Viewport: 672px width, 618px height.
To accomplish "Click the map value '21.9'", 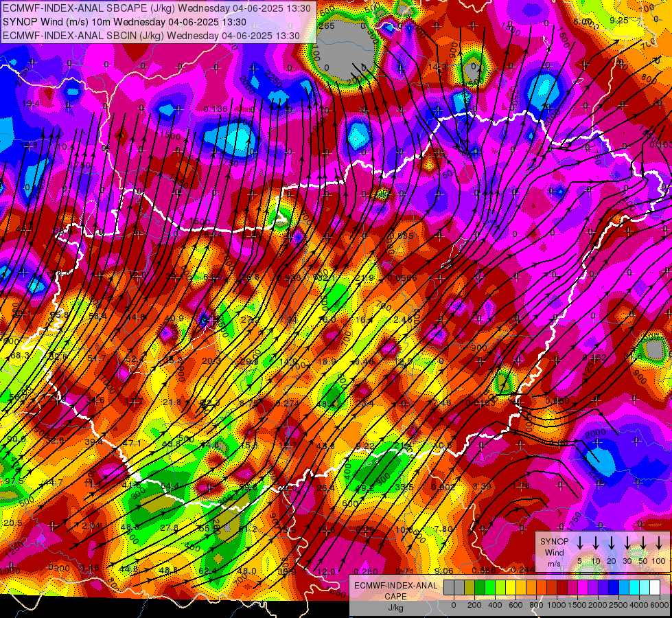I will 364,278.
